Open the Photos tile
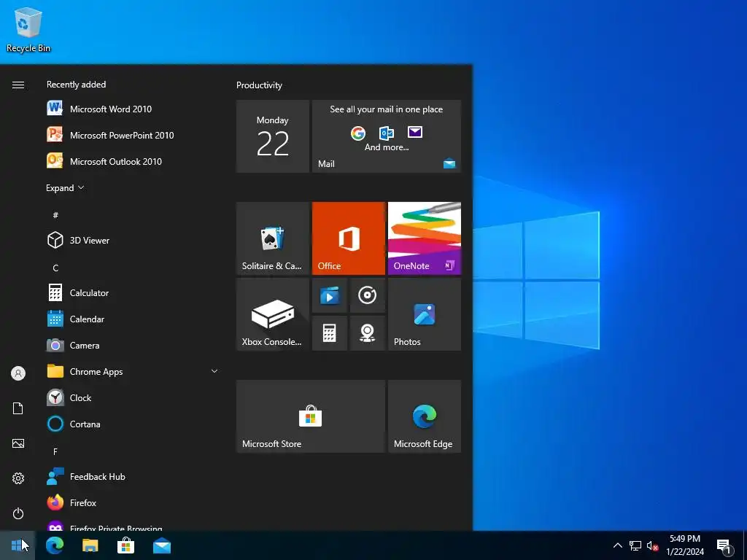The height and width of the screenshot is (560, 747). click(425, 314)
